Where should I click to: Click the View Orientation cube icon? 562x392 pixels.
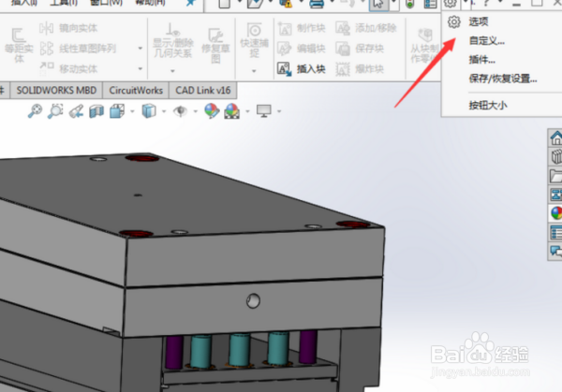pos(117,111)
